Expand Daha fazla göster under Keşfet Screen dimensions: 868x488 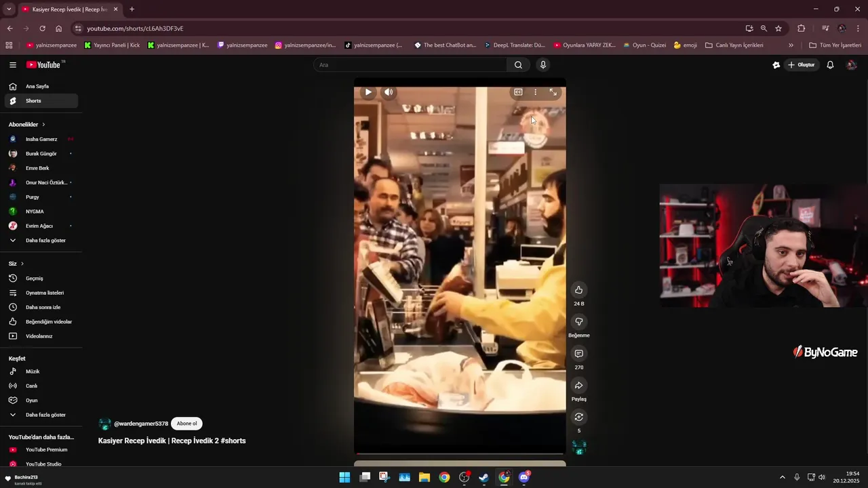click(41, 415)
